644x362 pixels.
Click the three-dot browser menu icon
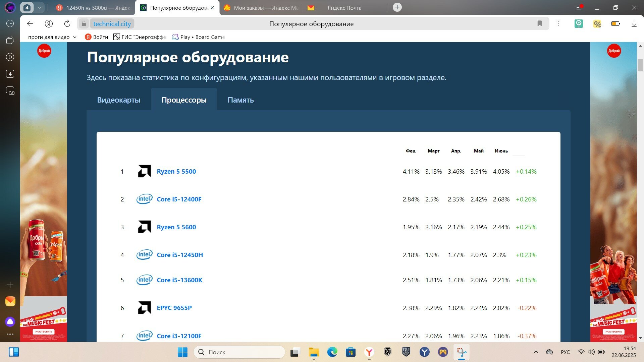tap(558, 24)
